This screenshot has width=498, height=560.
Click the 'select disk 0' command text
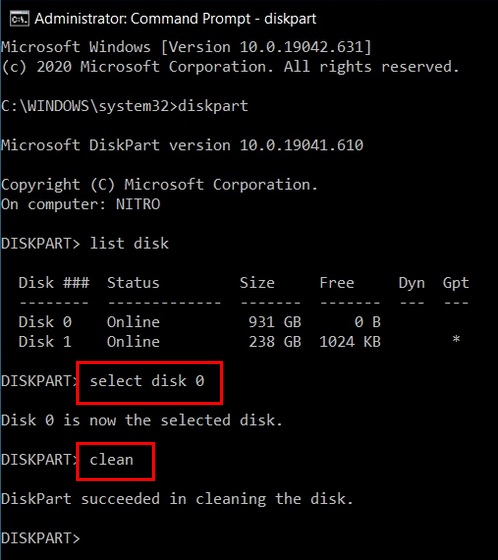pyautogui.click(x=147, y=381)
